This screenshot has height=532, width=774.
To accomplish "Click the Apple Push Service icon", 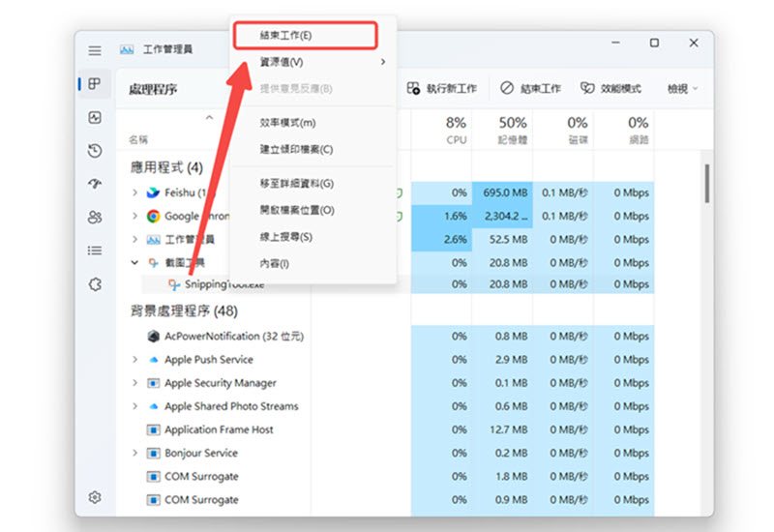I will [x=153, y=360].
